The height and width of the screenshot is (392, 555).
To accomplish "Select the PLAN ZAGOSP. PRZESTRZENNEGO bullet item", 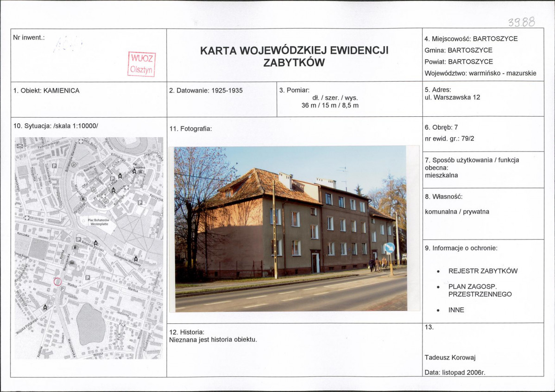I will (x=479, y=291).
